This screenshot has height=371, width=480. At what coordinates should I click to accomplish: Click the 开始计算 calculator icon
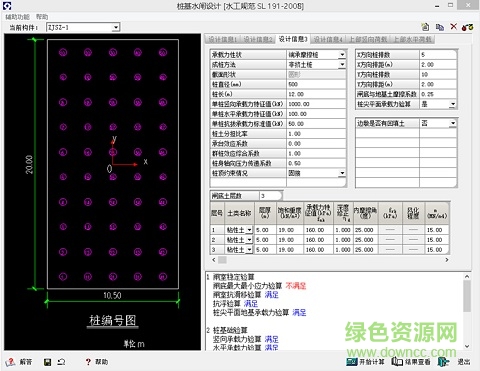click(x=352, y=362)
